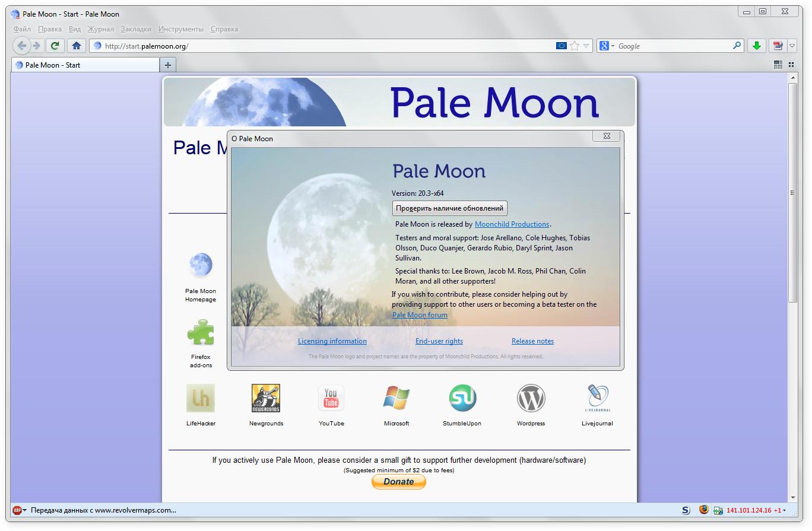The height and width of the screenshot is (531, 812).
Task: Click the Проверить наличие обновлений button
Action: click(x=450, y=208)
